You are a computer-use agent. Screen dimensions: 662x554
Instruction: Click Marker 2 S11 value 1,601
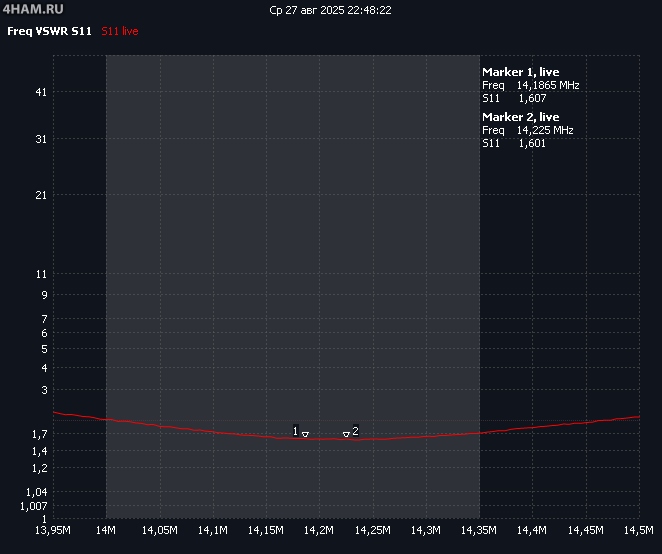532,143
